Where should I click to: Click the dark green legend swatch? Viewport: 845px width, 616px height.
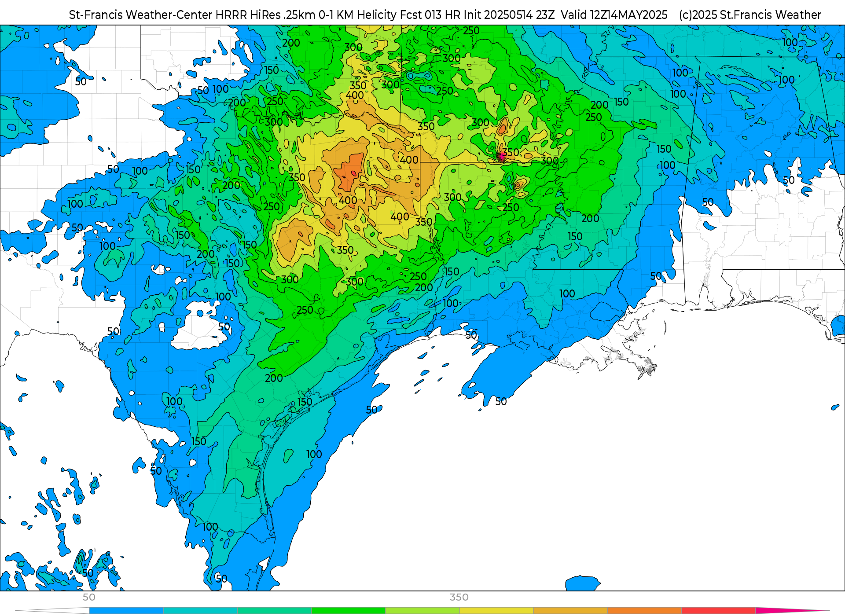(x=349, y=611)
